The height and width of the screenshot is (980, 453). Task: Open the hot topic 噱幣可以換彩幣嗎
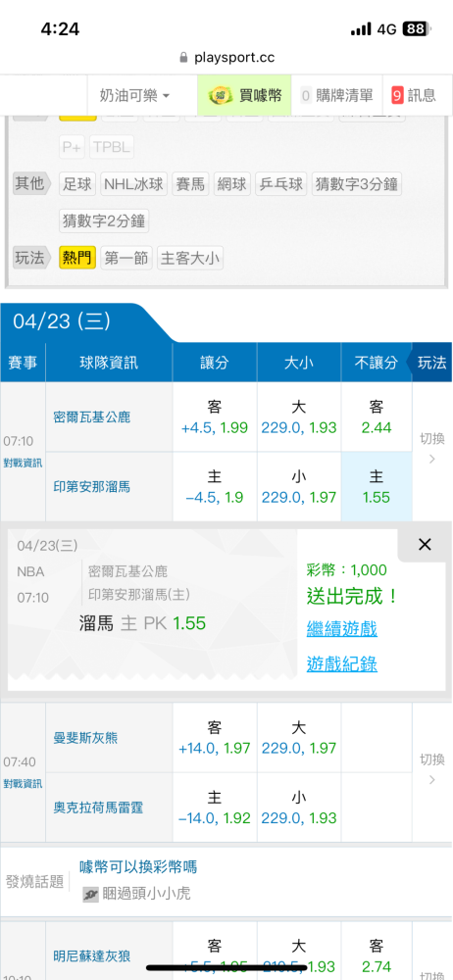(138, 867)
